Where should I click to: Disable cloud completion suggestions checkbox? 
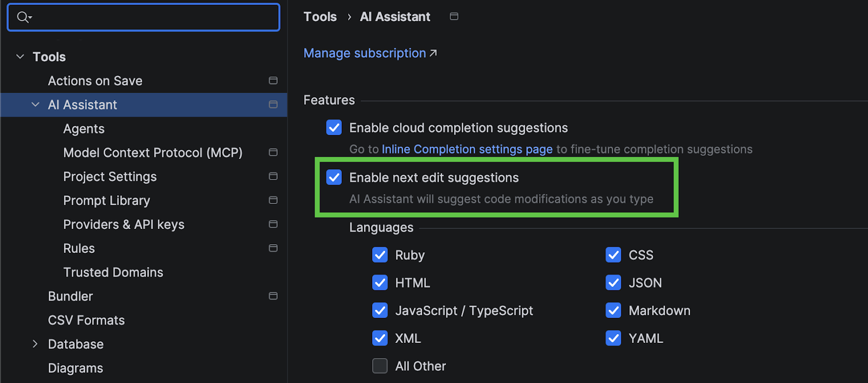pos(334,128)
